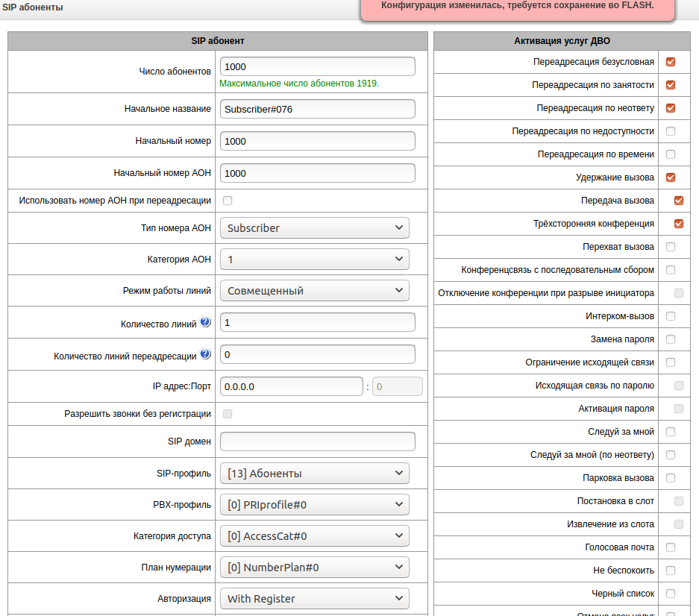699x616 pixels.
Task: Toggle Использовать номер АОН при переадресации
Action: 228,201
